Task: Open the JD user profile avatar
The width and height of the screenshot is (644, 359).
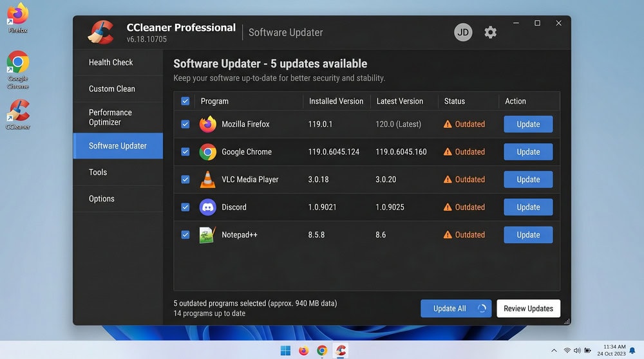Action: (463, 32)
